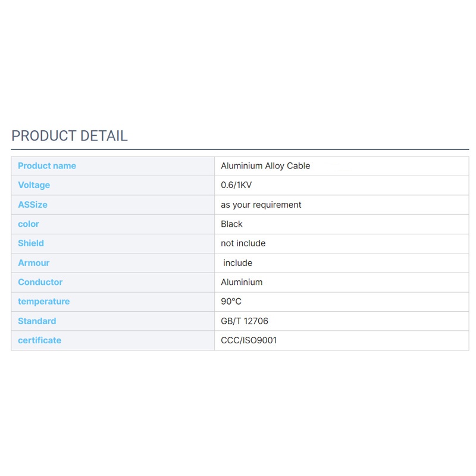Click the GB/T 12706 standard value
476x476 pixels.
[245, 321]
